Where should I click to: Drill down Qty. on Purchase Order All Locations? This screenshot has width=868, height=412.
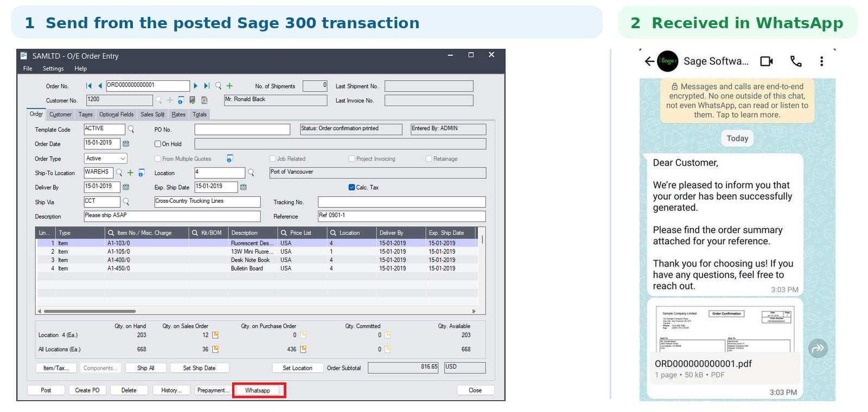(x=303, y=349)
